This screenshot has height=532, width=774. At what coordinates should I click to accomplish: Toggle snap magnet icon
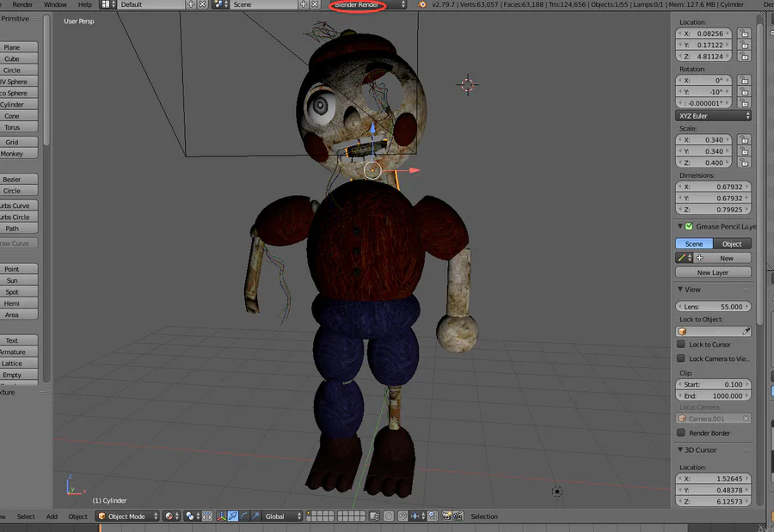(x=402, y=517)
